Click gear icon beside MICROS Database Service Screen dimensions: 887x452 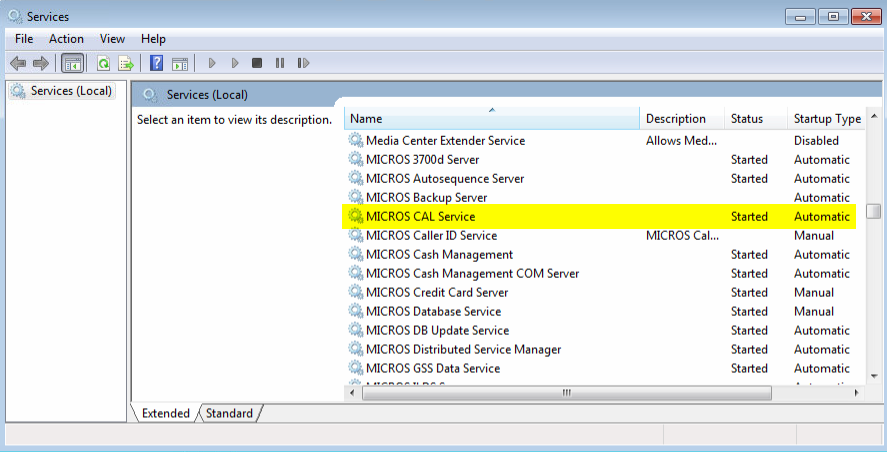(x=356, y=311)
